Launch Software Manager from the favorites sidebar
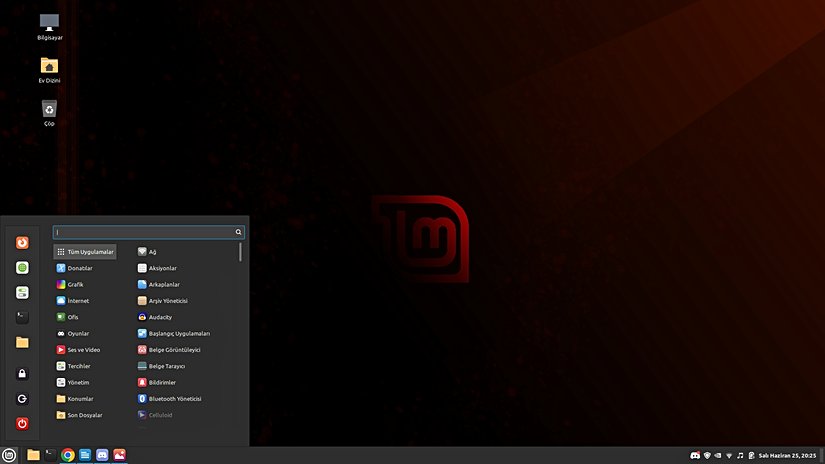The height and width of the screenshot is (464, 825). (22, 268)
